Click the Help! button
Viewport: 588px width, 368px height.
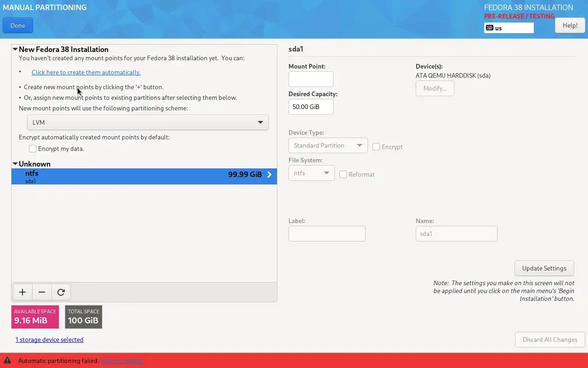pos(570,25)
